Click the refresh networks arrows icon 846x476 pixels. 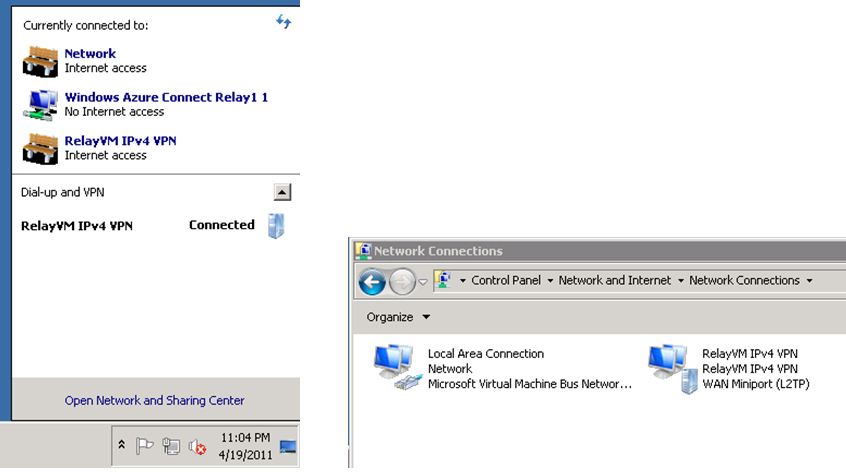(x=284, y=22)
